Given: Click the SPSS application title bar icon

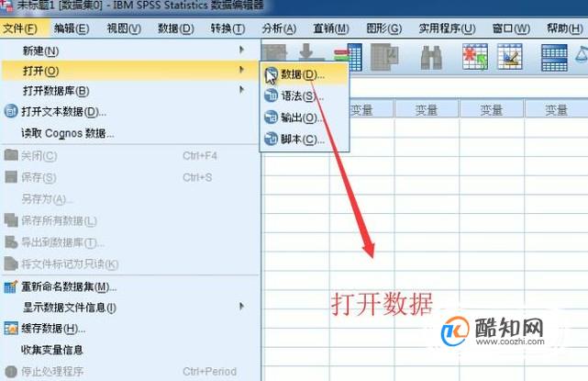Looking at the screenshot, I should pyautogui.click(x=6, y=6).
